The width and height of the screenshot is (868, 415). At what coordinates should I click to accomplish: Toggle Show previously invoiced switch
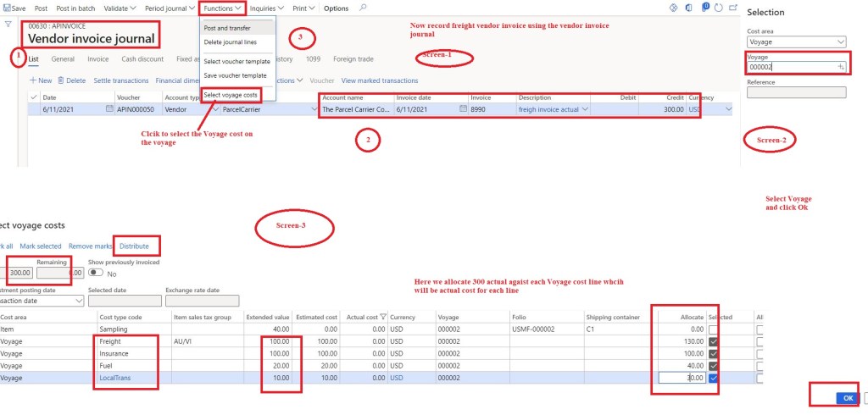click(97, 273)
